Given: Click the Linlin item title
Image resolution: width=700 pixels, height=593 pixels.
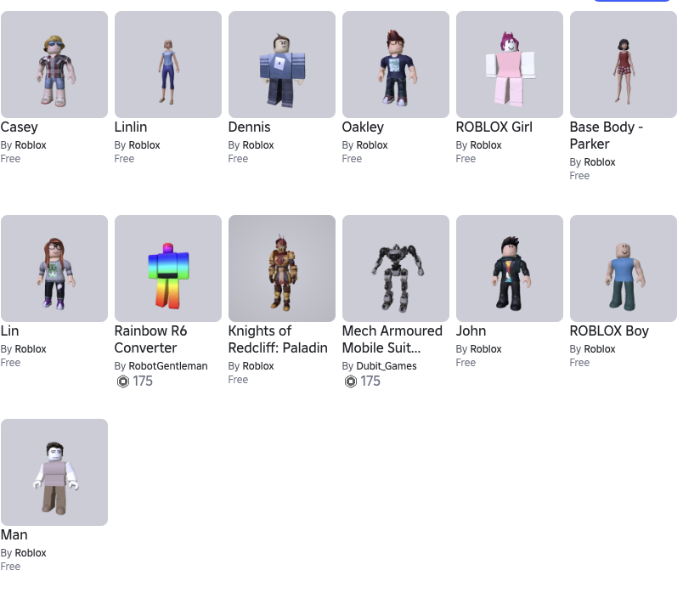Looking at the screenshot, I should 131,127.
